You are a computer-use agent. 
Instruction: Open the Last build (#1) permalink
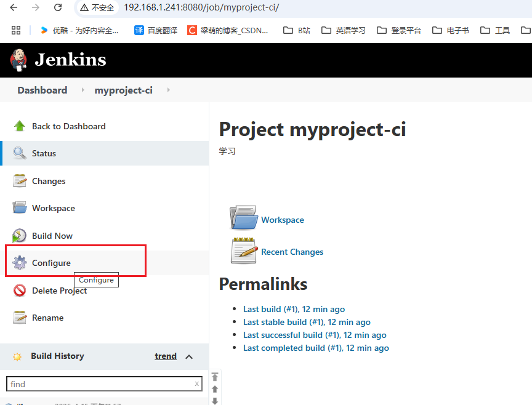click(294, 309)
